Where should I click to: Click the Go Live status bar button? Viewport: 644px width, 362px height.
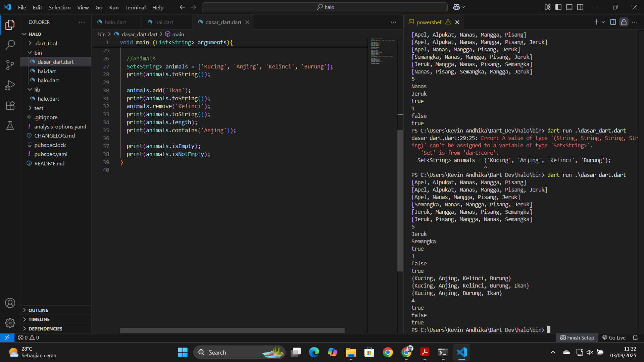[614, 338]
